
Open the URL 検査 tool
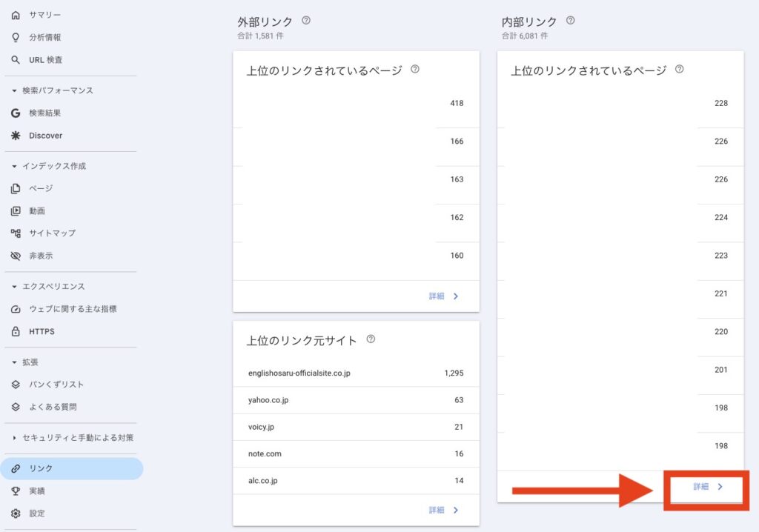point(44,60)
